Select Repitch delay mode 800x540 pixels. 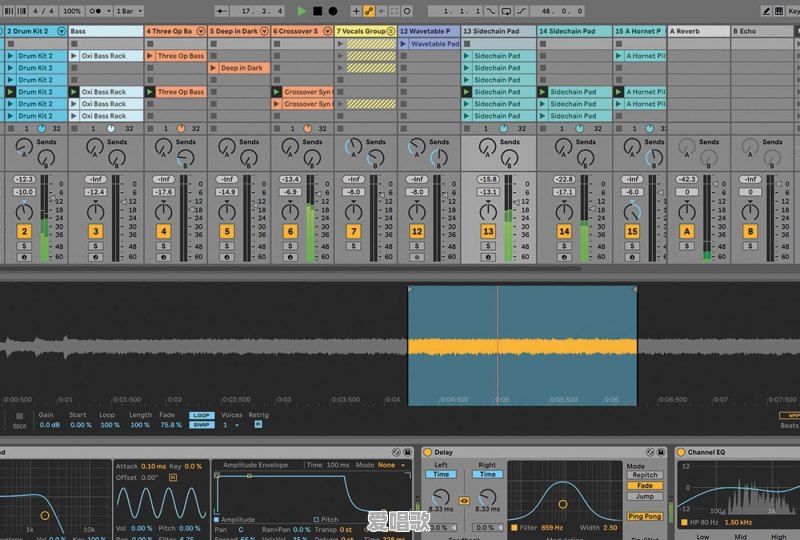[644, 475]
